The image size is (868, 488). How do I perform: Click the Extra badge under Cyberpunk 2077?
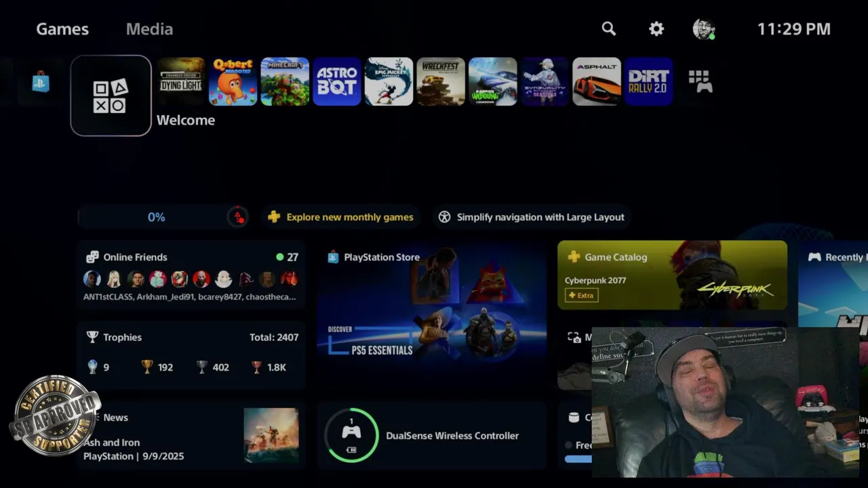click(581, 296)
